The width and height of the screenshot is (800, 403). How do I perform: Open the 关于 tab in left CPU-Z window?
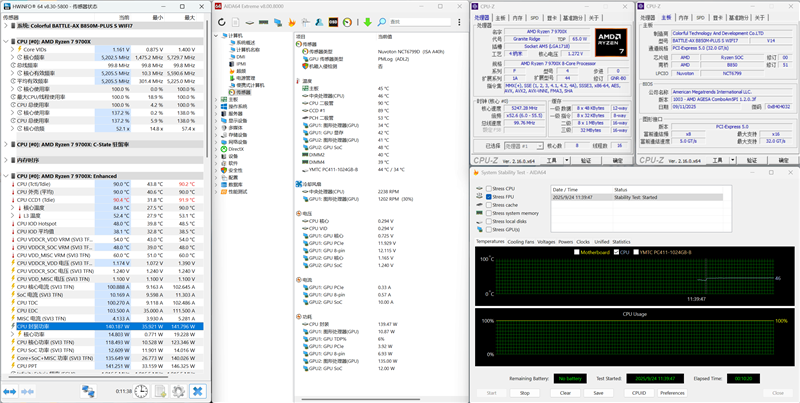tap(593, 18)
